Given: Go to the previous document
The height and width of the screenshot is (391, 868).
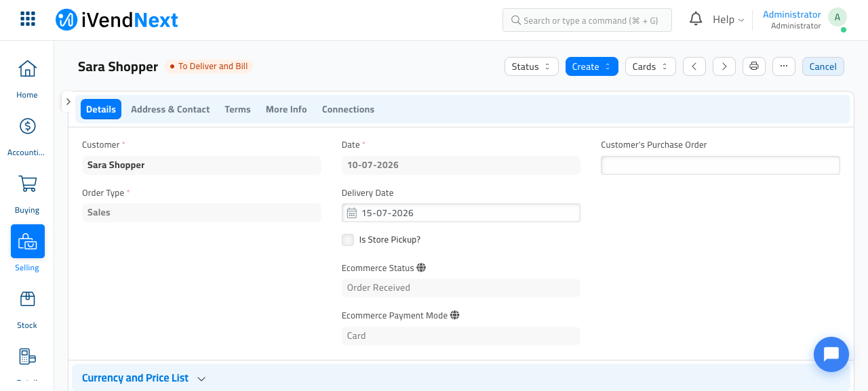Looking at the screenshot, I should click(694, 66).
